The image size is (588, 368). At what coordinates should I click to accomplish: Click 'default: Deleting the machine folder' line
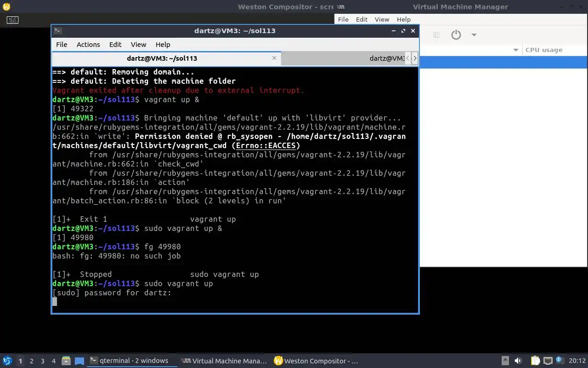coord(144,81)
